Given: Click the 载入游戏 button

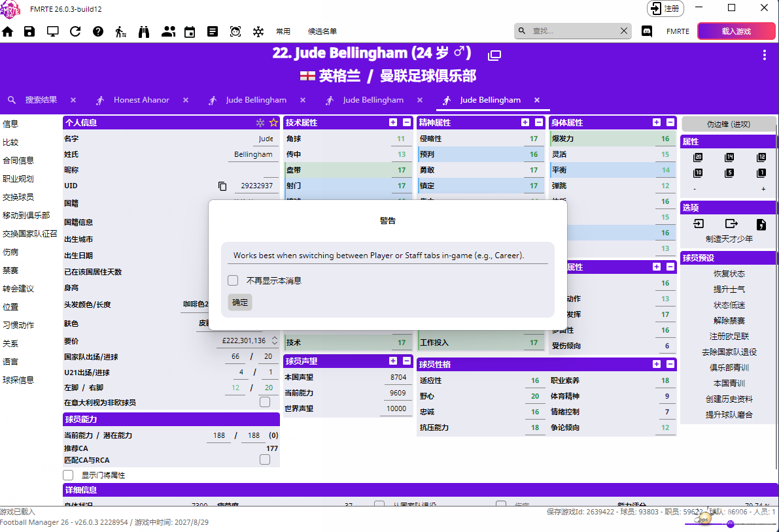Looking at the screenshot, I should 736,31.
